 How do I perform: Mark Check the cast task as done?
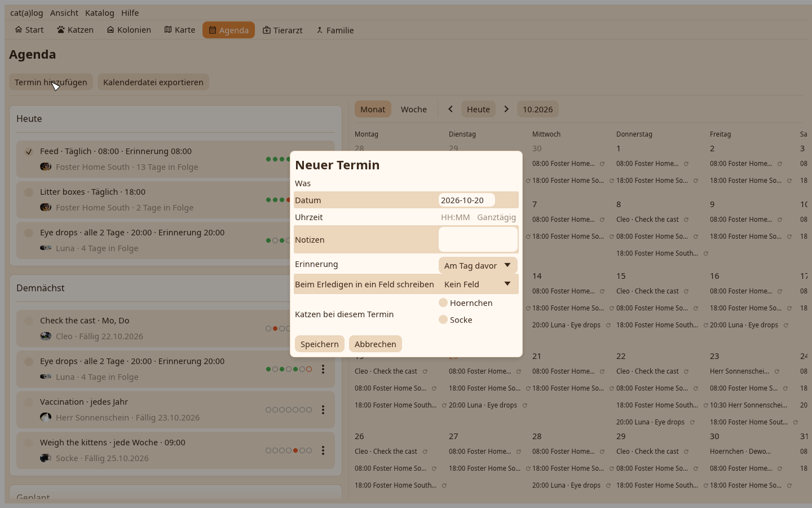(x=29, y=321)
